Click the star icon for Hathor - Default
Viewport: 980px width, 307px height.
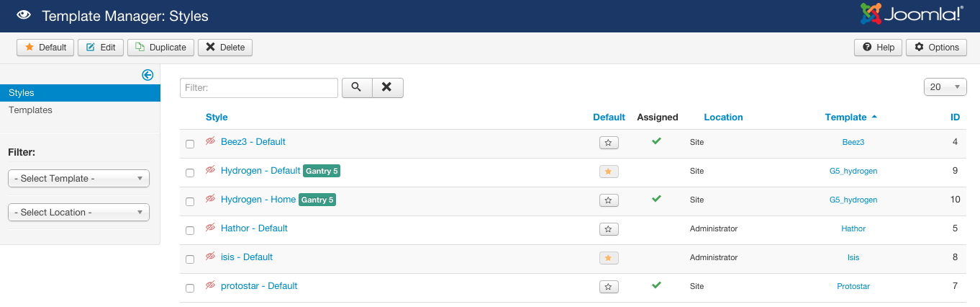pos(608,229)
